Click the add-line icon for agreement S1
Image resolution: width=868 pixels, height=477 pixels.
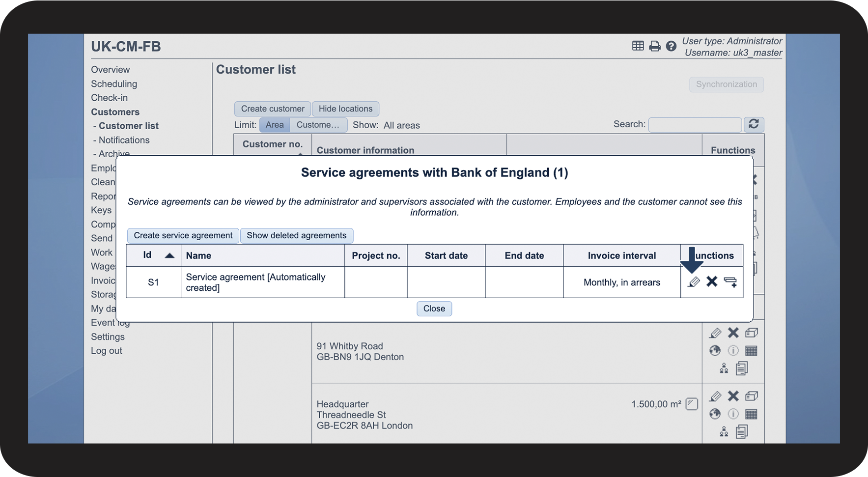coord(730,282)
